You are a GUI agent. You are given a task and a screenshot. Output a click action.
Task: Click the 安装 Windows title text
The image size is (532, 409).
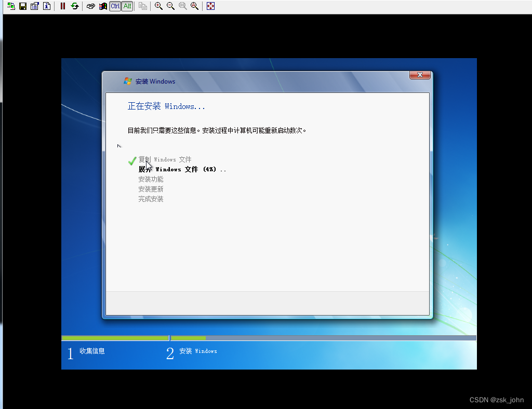click(x=155, y=81)
